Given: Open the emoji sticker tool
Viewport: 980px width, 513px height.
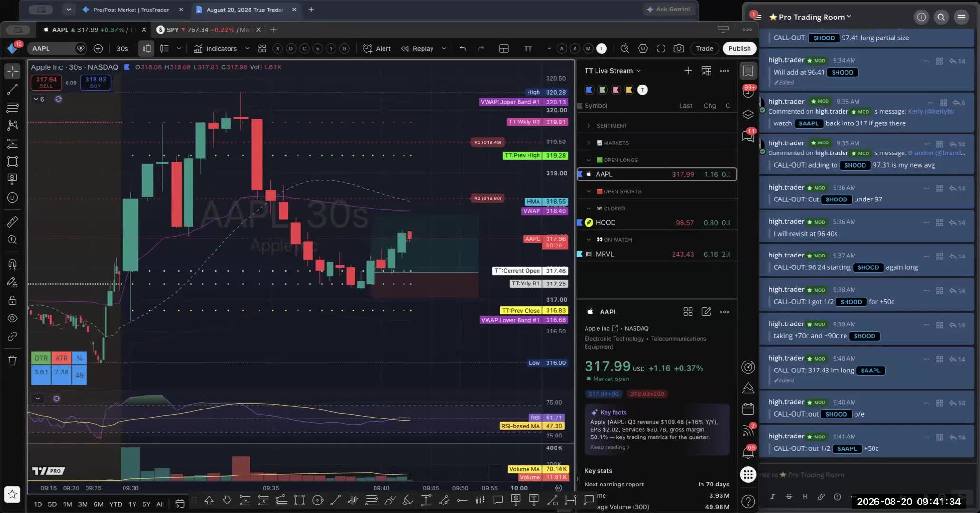Looking at the screenshot, I should click(x=12, y=198).
